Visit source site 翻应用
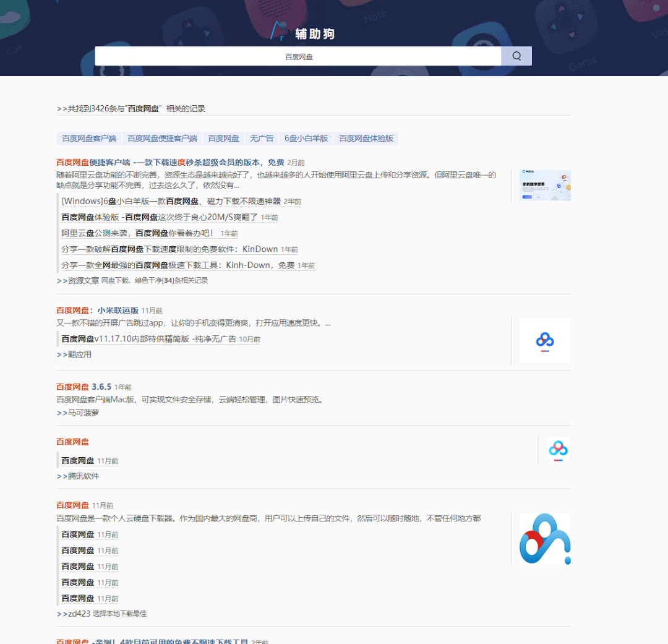 coord(79,354)
